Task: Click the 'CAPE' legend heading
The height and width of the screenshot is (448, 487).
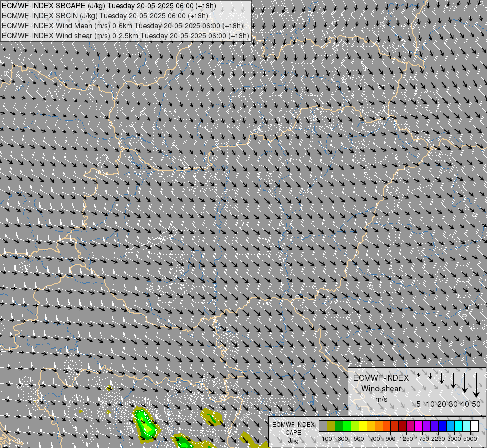Action: (x=293, y=433)
